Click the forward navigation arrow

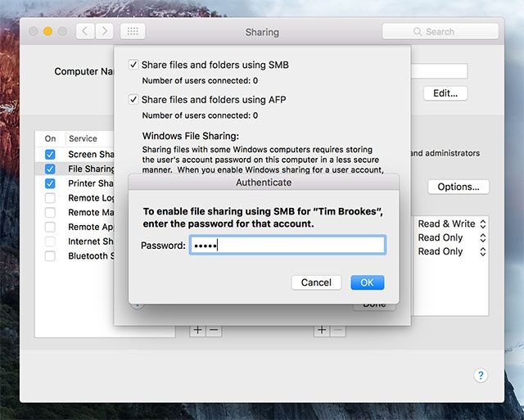104,31
